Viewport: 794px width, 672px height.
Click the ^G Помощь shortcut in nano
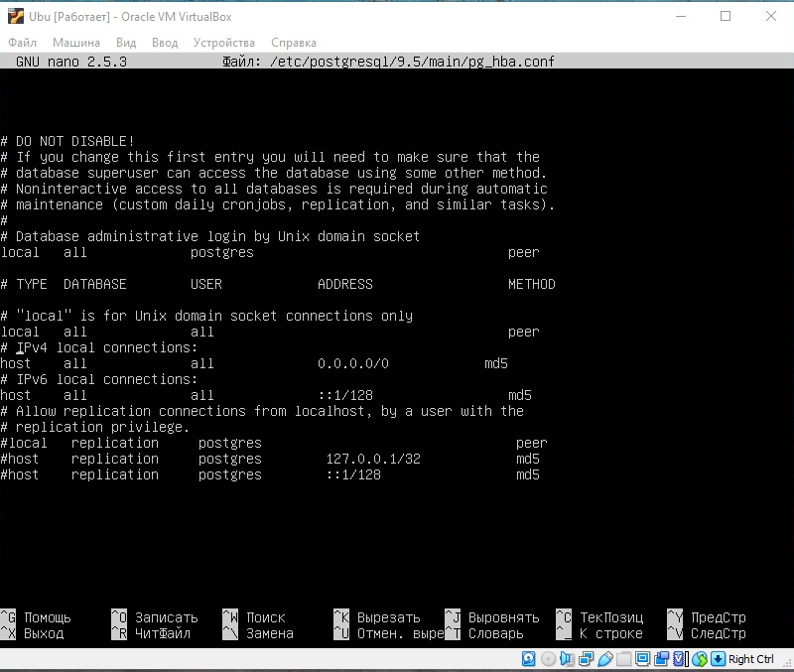[36, 617]
